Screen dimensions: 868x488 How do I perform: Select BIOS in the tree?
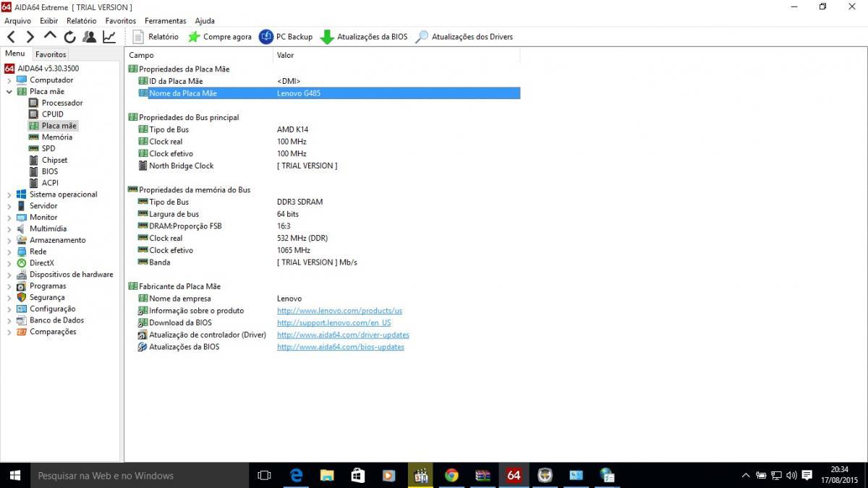pos(50,171)
